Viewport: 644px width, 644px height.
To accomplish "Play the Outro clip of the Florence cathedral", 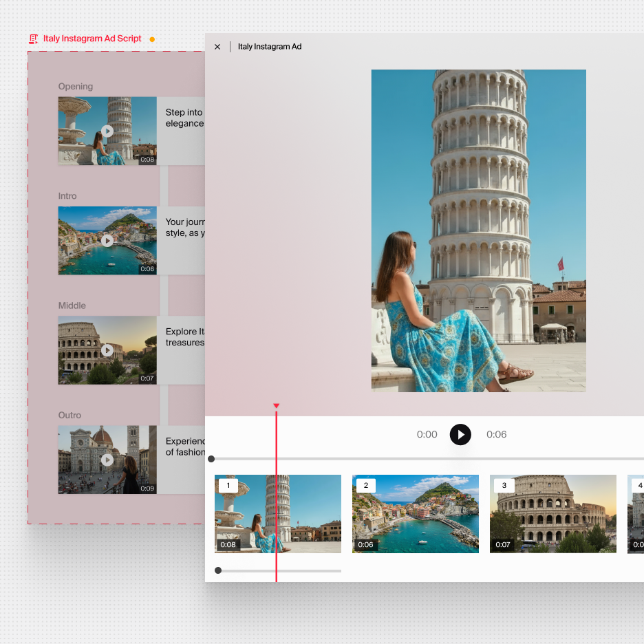I will [x=107, y=460].
